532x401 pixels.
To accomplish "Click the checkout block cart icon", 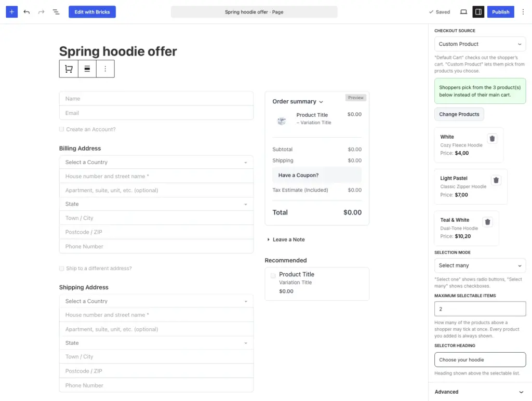I will (69, 69).
